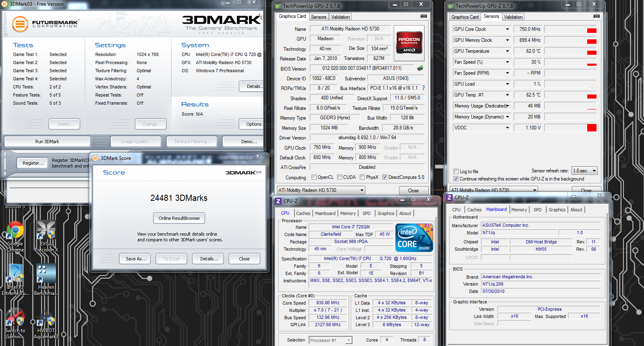Image resolution: width=644 pixels, height=346 pixels.
Task: Toggle the DirectCompute 5.0 checkbox
Action: coord(384,177)
